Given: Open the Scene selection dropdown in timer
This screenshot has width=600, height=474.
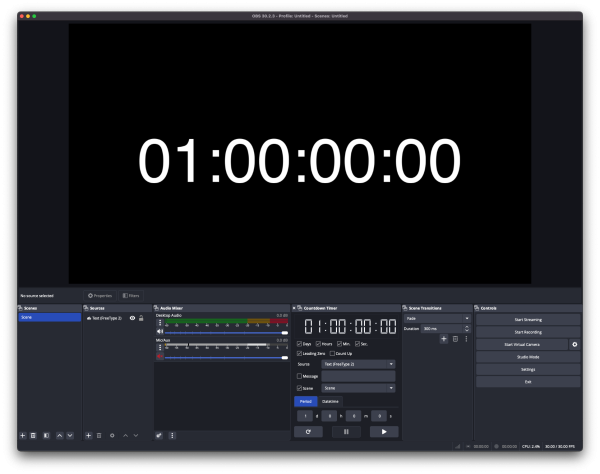Looking at the screenshot, I should [358, 387].
